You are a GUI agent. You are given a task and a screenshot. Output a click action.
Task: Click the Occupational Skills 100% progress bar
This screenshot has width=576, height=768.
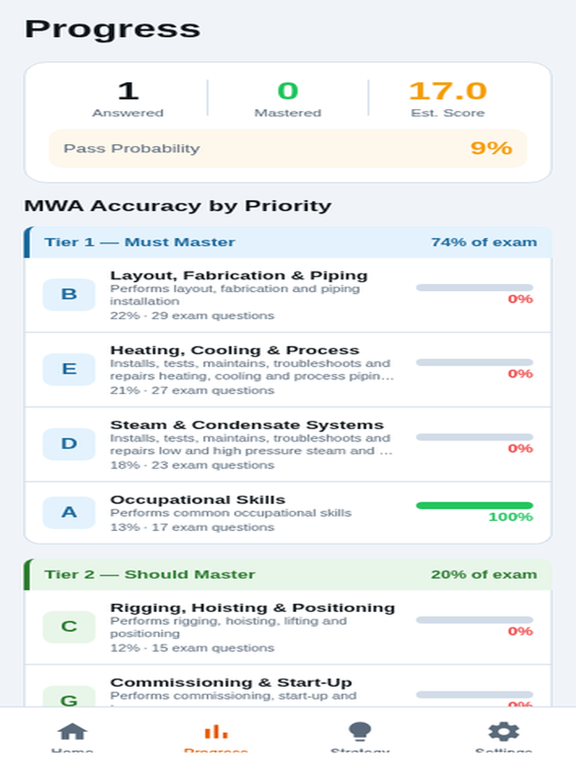click(474, 505)
